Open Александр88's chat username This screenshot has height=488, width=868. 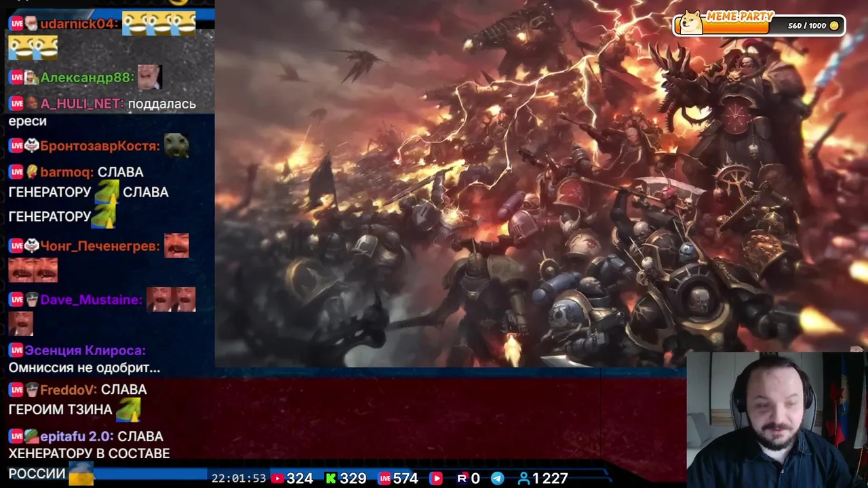click(x=87, y=77)
